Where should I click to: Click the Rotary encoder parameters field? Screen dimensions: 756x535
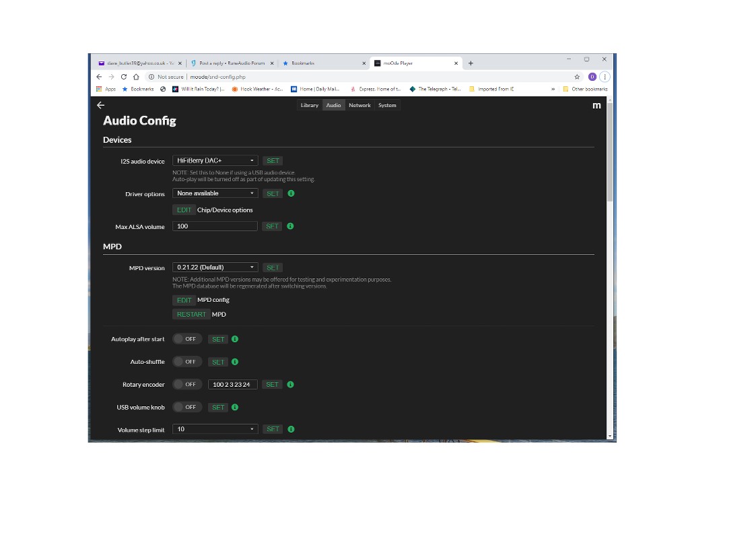click(232, 385)
